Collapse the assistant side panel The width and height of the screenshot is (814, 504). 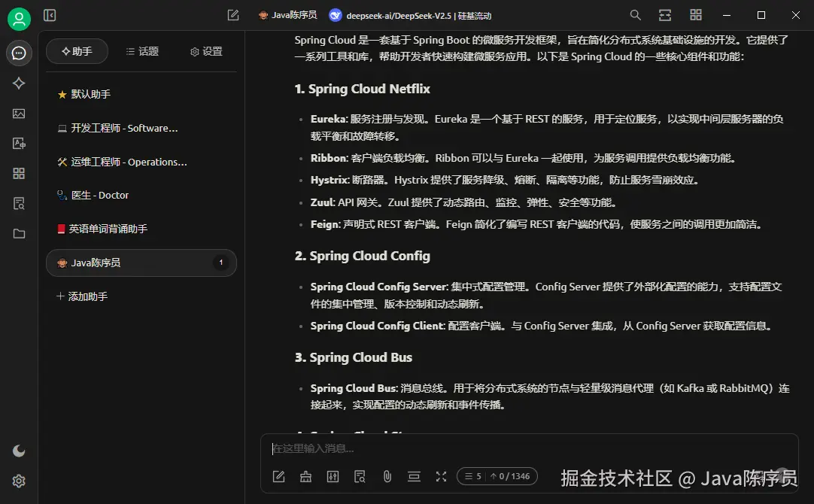tap(50, 15)
